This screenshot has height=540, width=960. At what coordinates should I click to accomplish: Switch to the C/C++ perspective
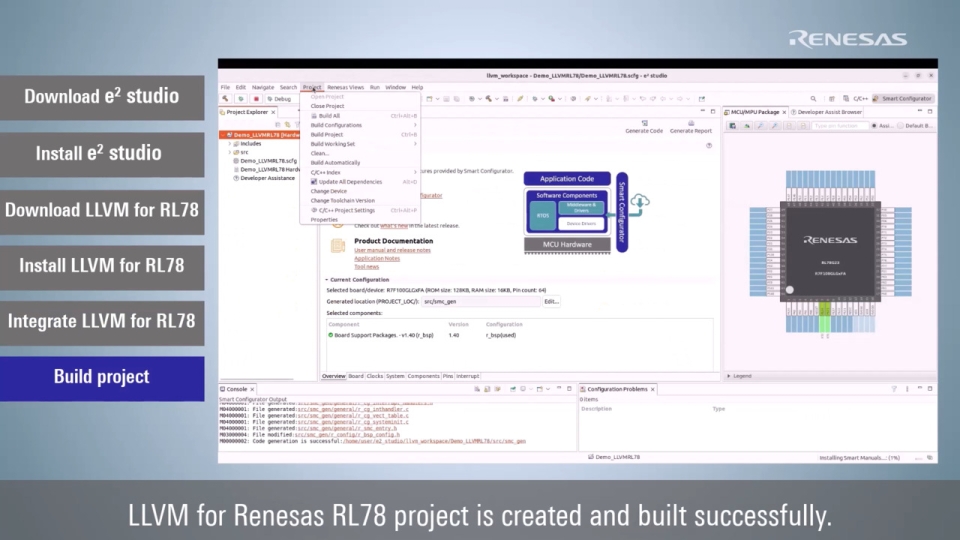coord(855,99)
